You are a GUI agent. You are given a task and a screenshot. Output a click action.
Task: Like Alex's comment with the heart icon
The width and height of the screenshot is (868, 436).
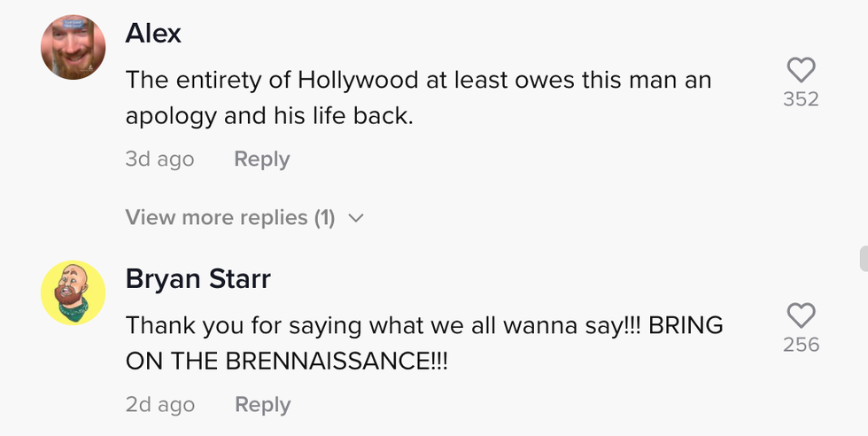click(800, 70)
